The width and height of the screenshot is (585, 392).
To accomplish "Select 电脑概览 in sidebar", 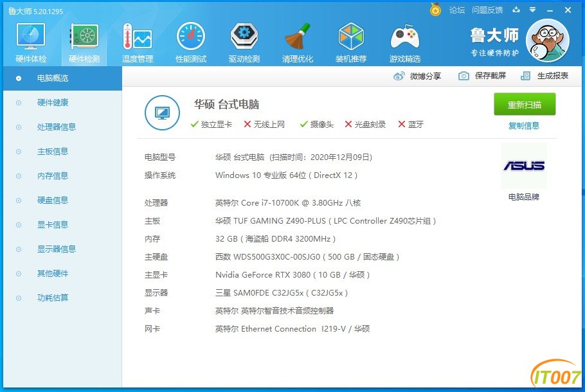I will point(63,78).
